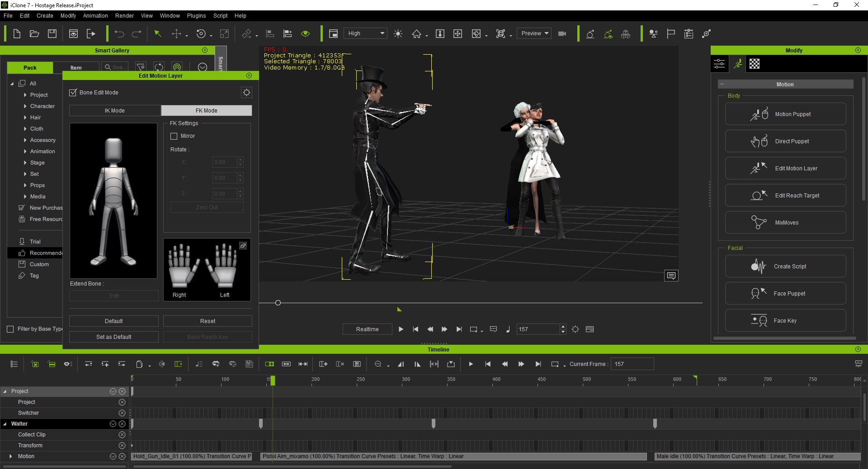Expand the Motion track in the timeline

11,456
